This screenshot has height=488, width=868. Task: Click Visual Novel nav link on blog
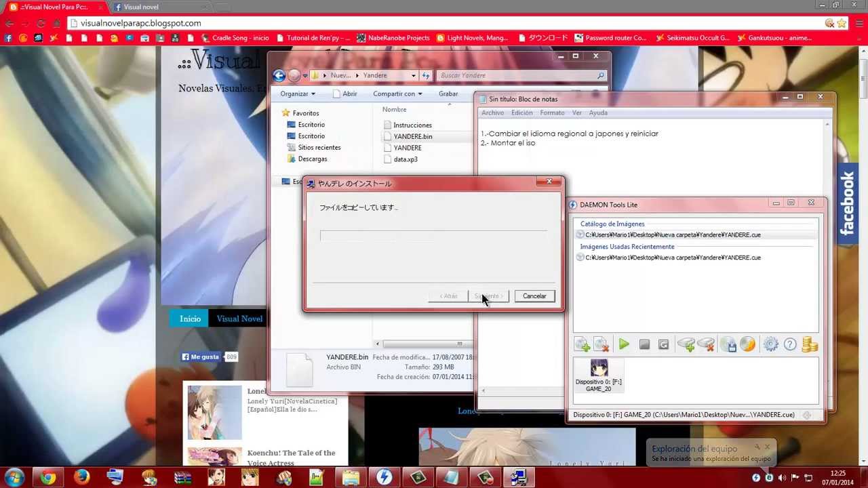pyautogui.click(x=239, y=319)
